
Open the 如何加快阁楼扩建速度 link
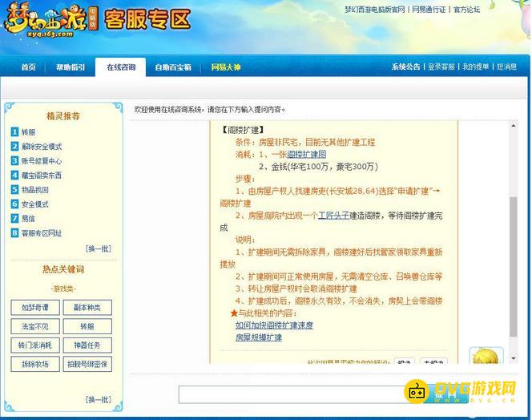[274, 325]
